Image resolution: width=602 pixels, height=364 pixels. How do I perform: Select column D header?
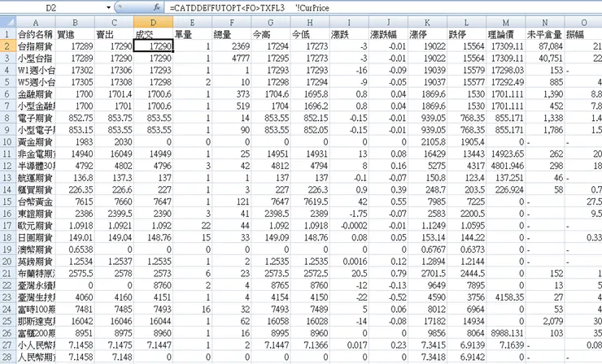coord(153,23)
